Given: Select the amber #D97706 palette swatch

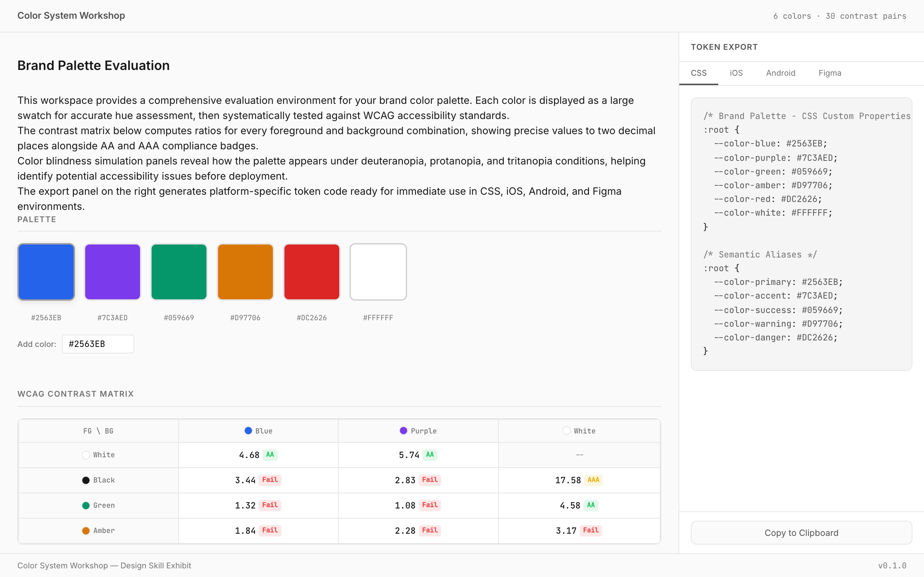Looking at the screenshot, I should [245, 272].
